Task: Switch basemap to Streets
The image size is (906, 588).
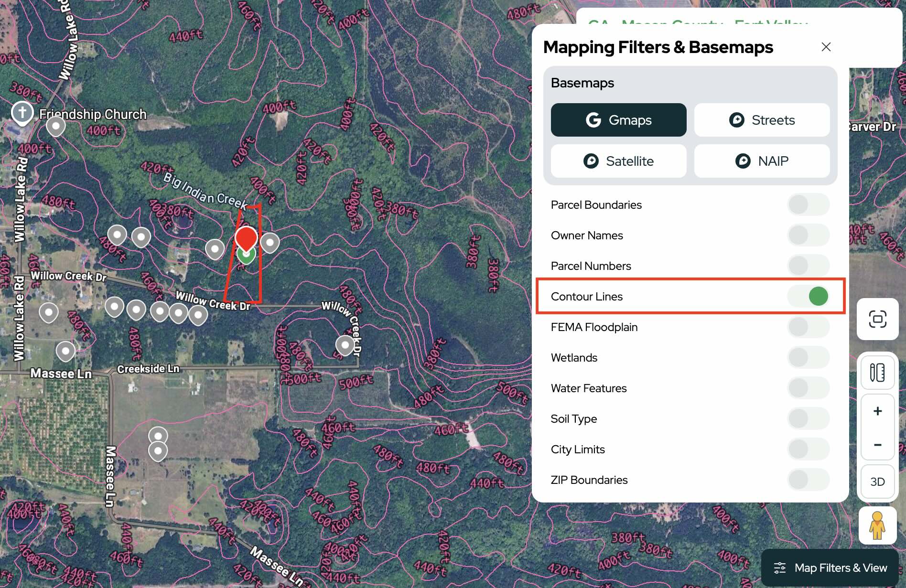Action: tap(762, 120)
